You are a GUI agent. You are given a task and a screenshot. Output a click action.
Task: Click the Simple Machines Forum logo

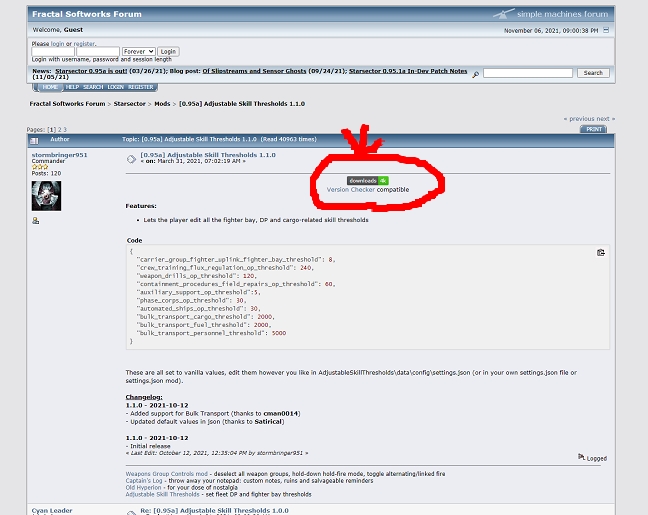click(x=550, y=14)
